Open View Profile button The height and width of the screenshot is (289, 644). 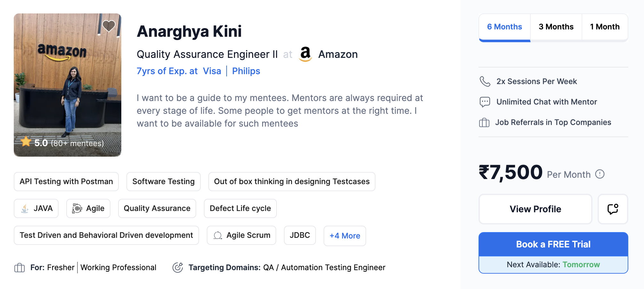click(535, 209)
